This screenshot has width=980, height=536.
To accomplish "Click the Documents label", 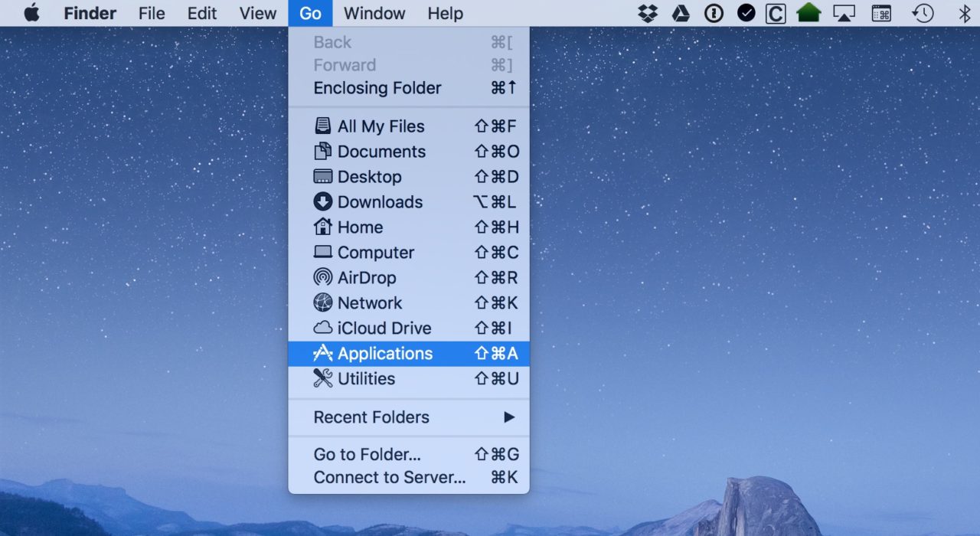I will [x=381, y=152].
